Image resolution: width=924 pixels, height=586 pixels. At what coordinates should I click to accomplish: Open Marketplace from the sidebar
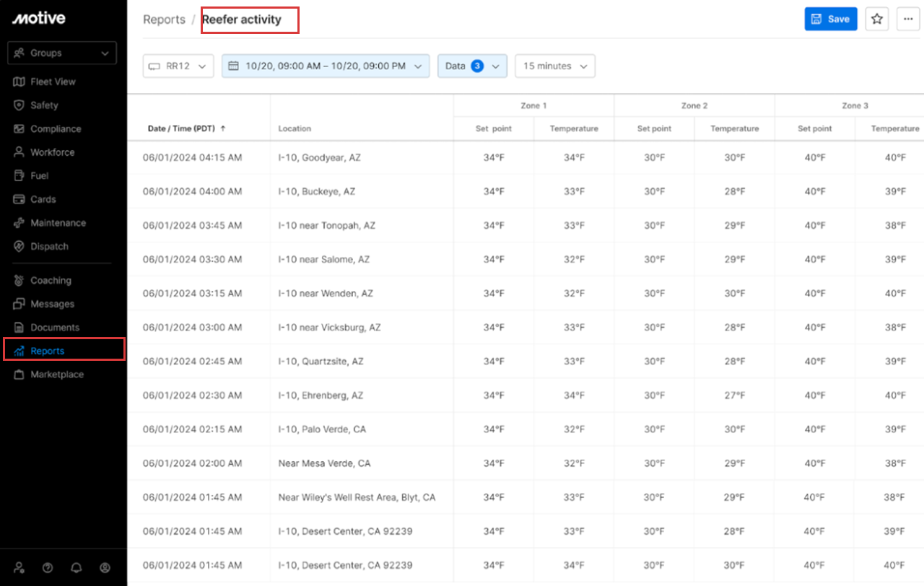coord(56,375)
